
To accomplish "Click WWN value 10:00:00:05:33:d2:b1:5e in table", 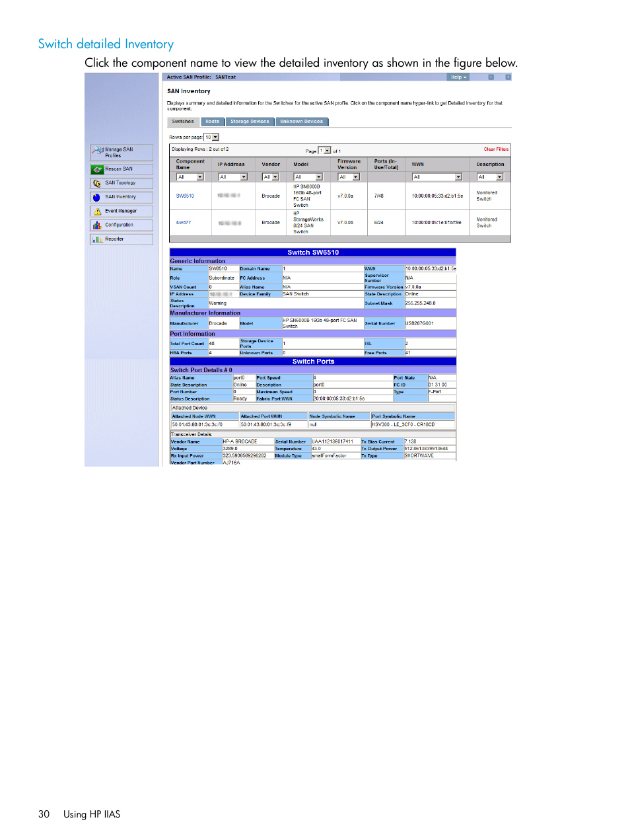I will tap(437, 196).
